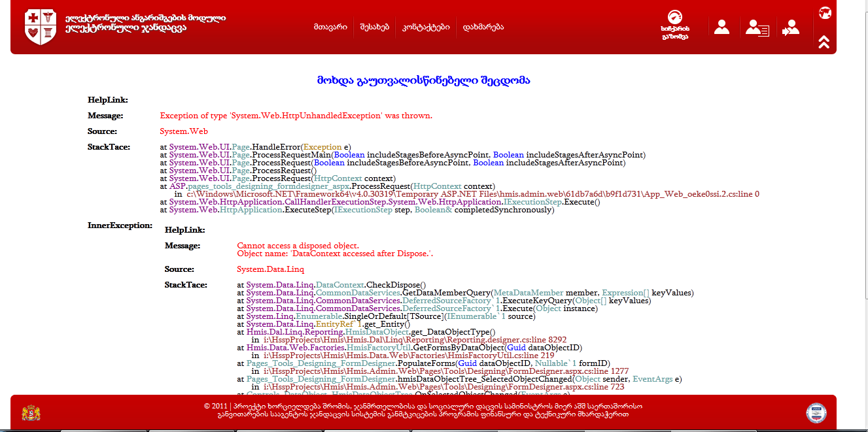Viewport: 868px width, 432px height.
Task: Collapse header with double chevron up
Action: coord(824,42)
